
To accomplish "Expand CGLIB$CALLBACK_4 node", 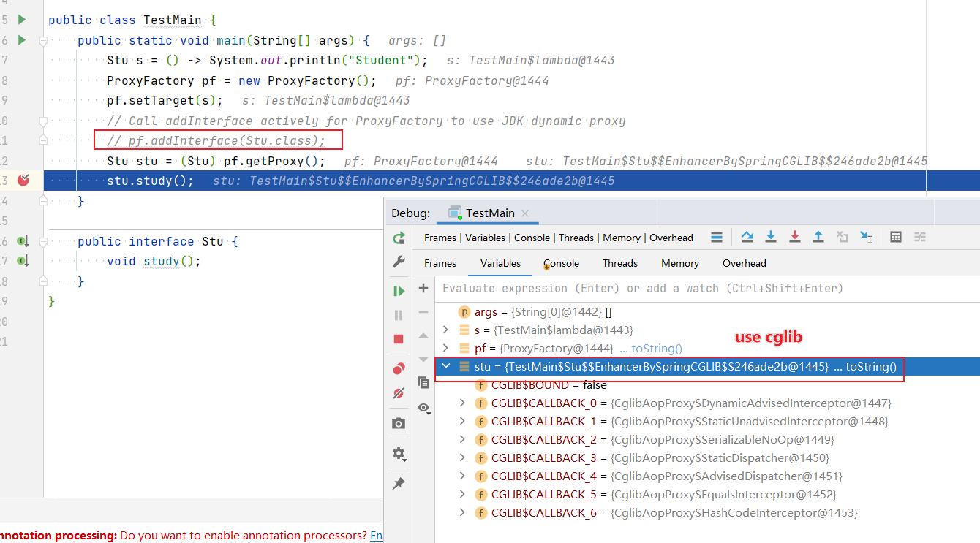I will pyautogui.click(x=462, y=476).
